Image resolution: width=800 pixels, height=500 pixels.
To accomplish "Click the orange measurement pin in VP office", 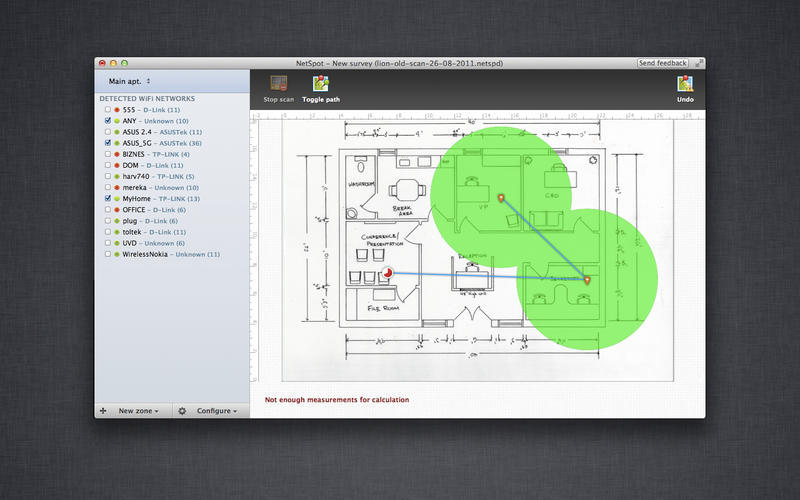I will pyautogui.click(x=501, y=198).
